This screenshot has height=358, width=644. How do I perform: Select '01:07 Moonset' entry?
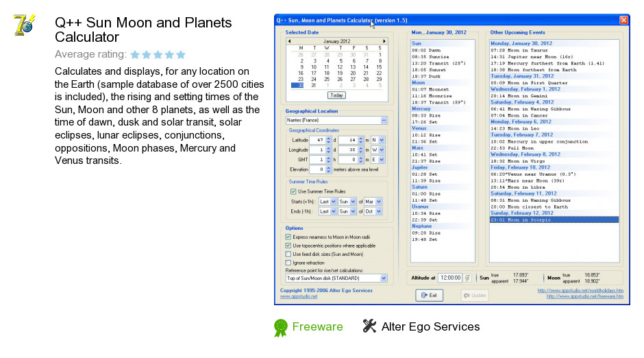(430, 89)
